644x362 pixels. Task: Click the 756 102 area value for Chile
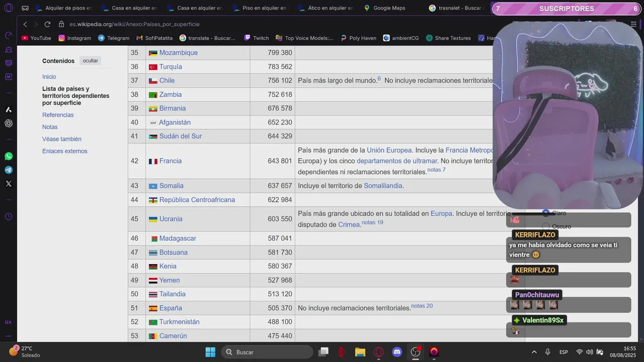pyautogui.click(x=280, y=80)
